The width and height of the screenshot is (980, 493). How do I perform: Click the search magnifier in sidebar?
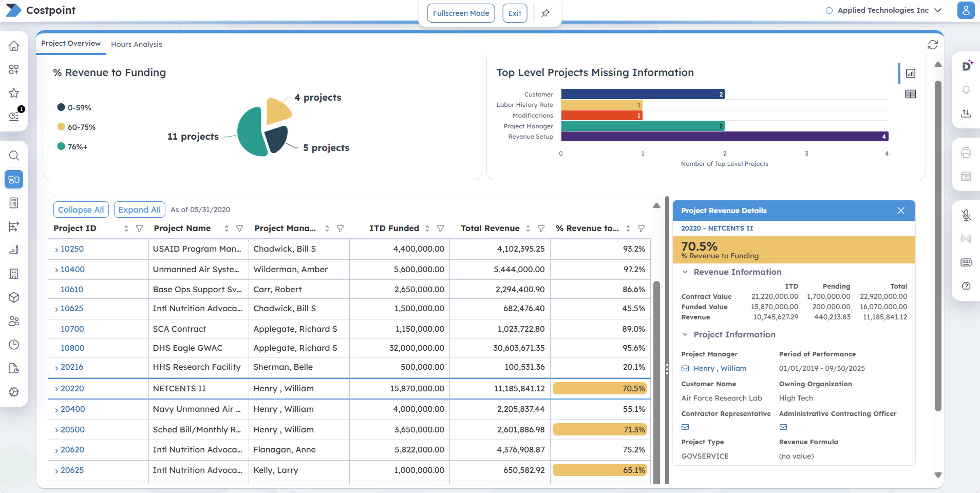(x=14, y=156)
